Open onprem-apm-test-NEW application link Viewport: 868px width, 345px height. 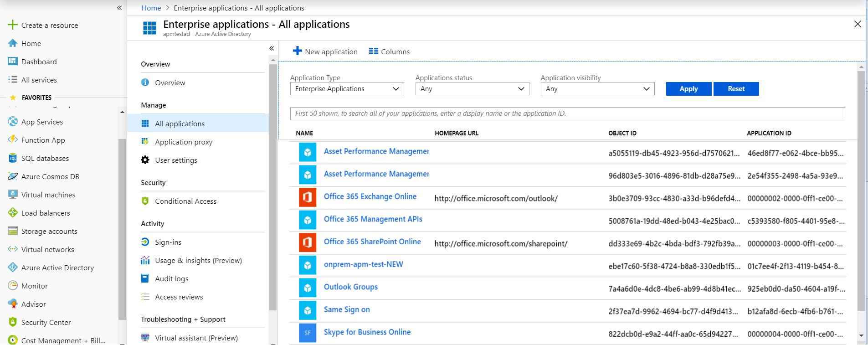(363, 264)
